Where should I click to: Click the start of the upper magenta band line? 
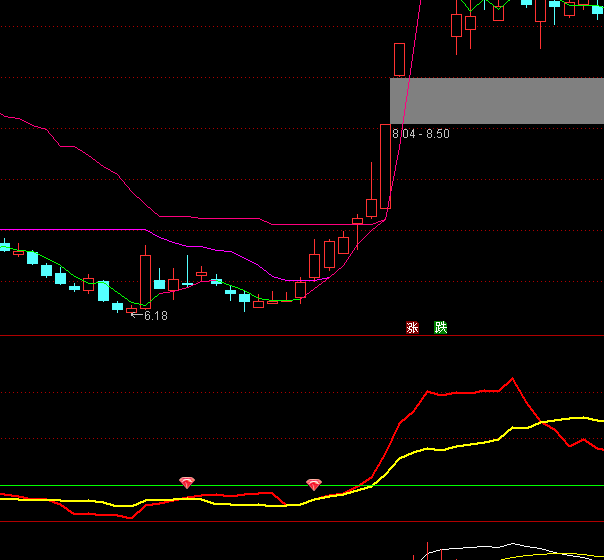(x=5, y=116)
